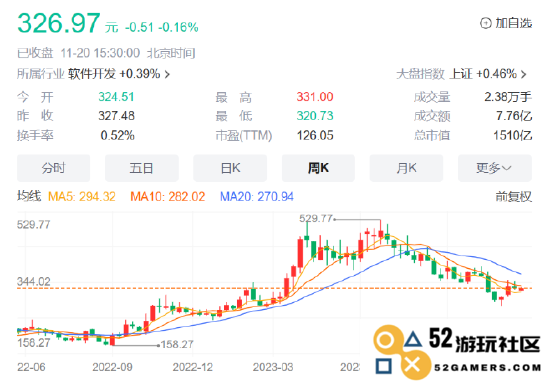The width and height of the screenshot is (550, 385).
Task: Click the 2022-09 date axis label
Action: click(112, 367)
